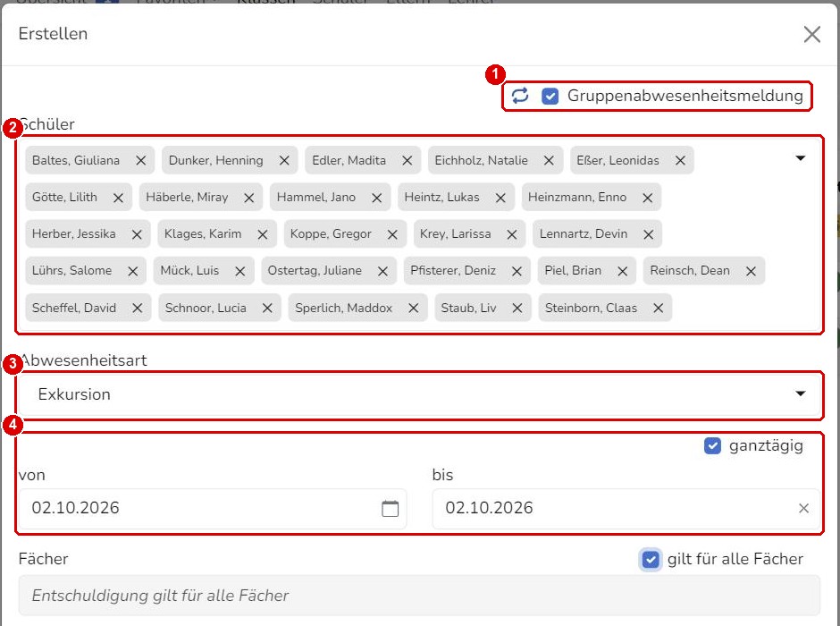Uncheck the Gruppenabwesenheitsmeldung checkbox
Screen dimensions: 840x626
point(550,96)
